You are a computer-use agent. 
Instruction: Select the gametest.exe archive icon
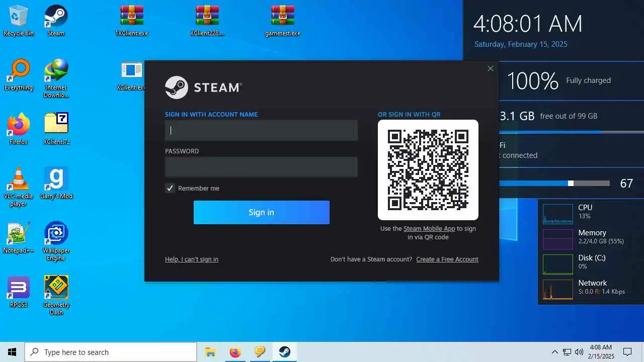point(283,21)
